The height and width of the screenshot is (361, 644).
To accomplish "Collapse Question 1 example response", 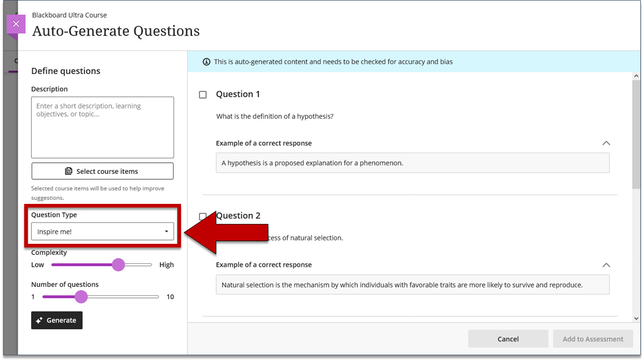I will pos(606,143).
